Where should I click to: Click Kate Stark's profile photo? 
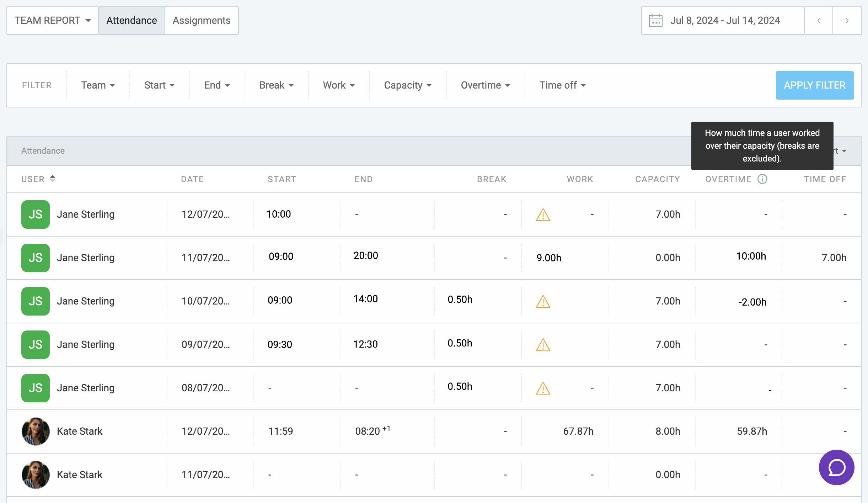tap(35, 431)
